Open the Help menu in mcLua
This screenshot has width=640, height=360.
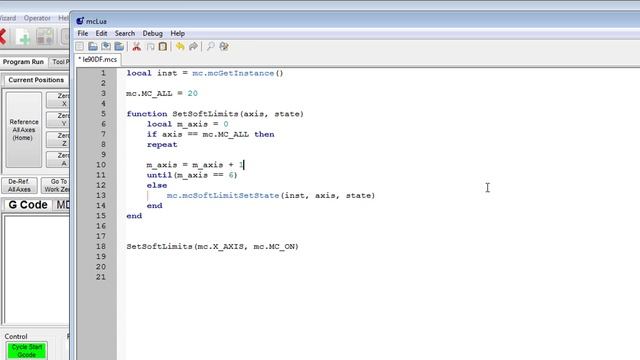tap(178, 33)
